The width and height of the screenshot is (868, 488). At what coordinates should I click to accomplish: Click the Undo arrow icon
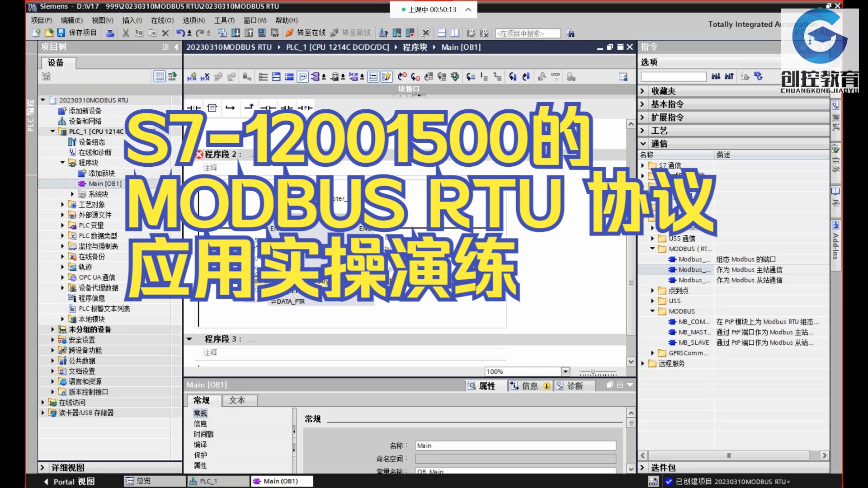tap(180, 33)
